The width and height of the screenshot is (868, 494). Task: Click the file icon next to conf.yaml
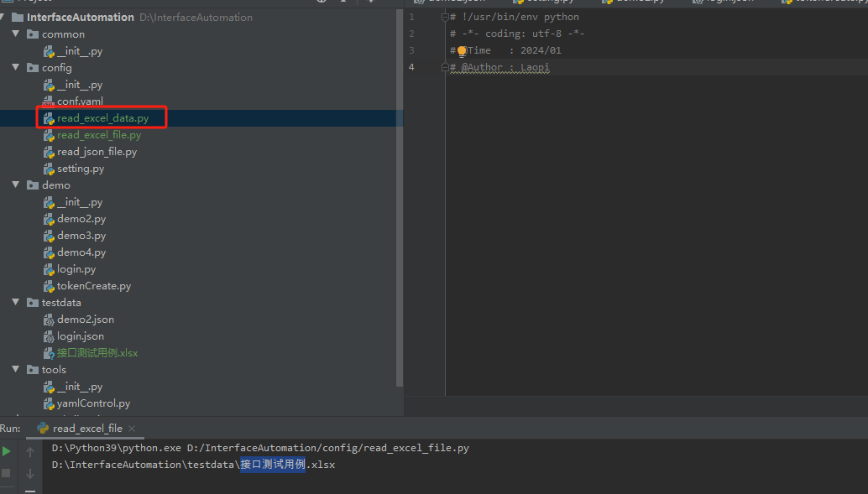(48, 101)
